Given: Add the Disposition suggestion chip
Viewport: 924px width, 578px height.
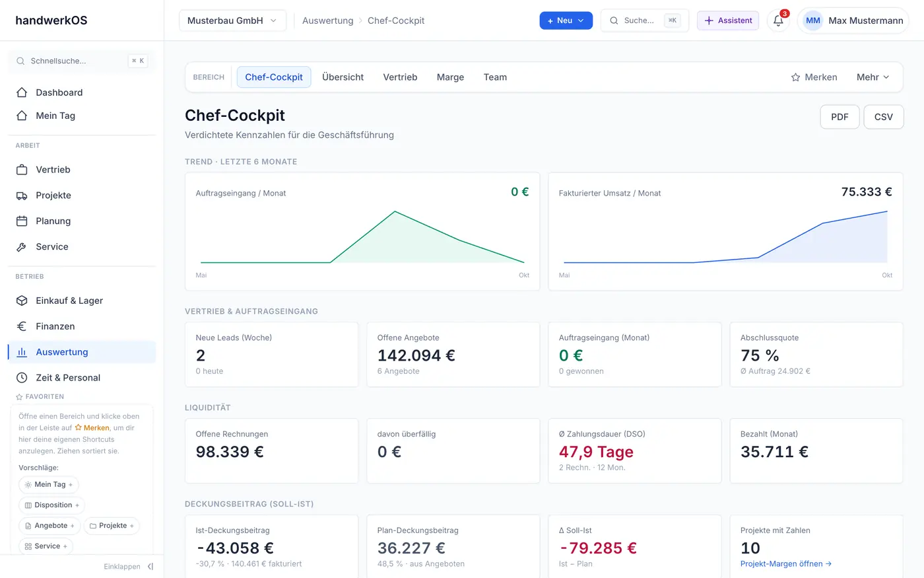Looking at the screenshot, I should (51, 505).
